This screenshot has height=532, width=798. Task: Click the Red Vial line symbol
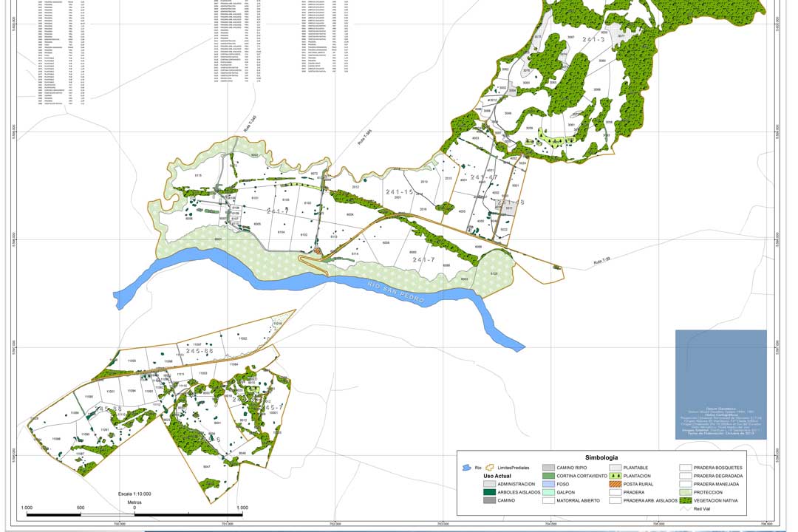(x=686, y=508)
